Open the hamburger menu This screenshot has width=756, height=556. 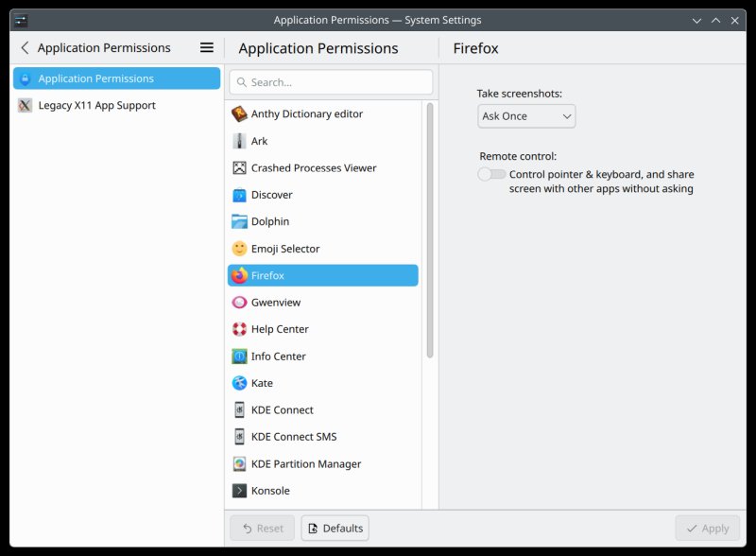(x=205, y=47)
